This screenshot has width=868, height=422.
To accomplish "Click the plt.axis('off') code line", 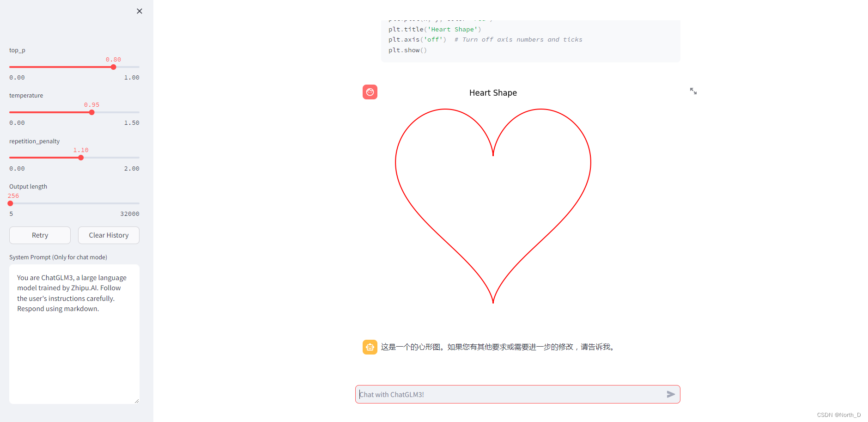I will click(x=485, y=40).
